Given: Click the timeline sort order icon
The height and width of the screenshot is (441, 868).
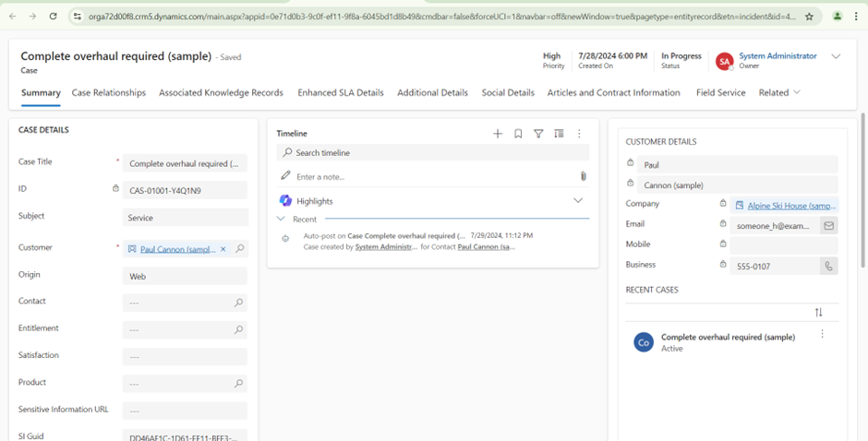Looking at the screenshot, I should point(559,134).
